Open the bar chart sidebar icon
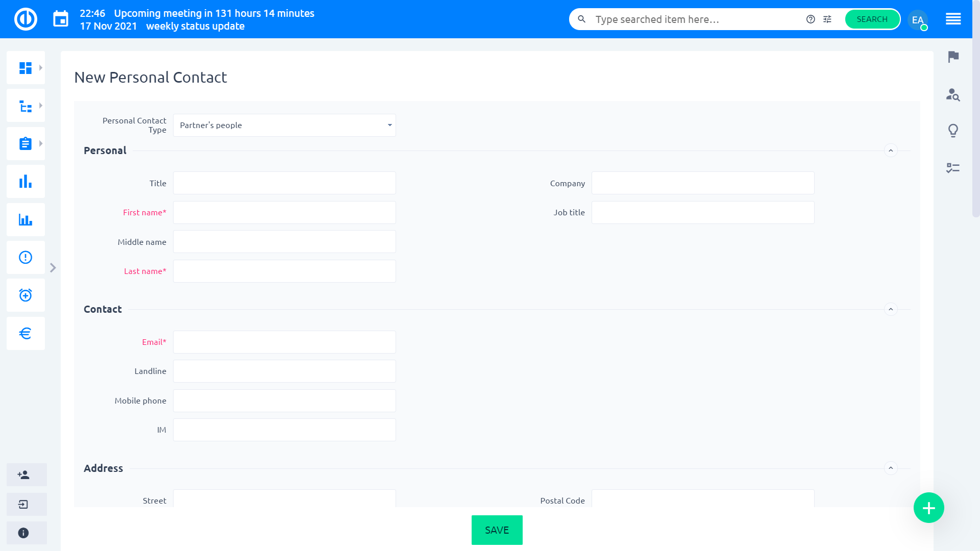 click(x=26, y=181)
